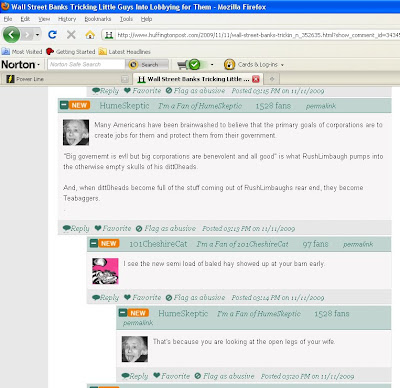The image size is (400, 388).
Task: Click 1528 fans in first HumeSkeptic comment
Action: 273,106
